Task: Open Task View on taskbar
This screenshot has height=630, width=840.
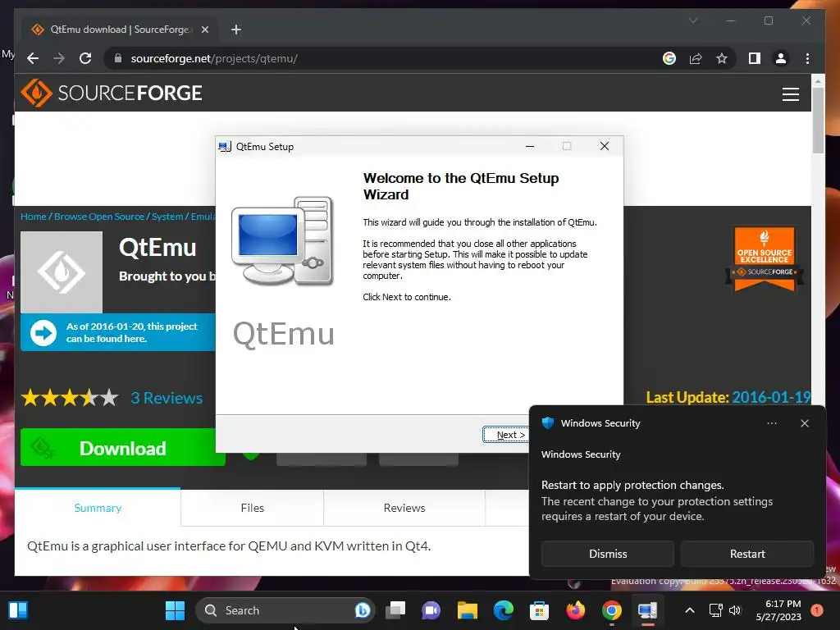Action: click(396, 609)
